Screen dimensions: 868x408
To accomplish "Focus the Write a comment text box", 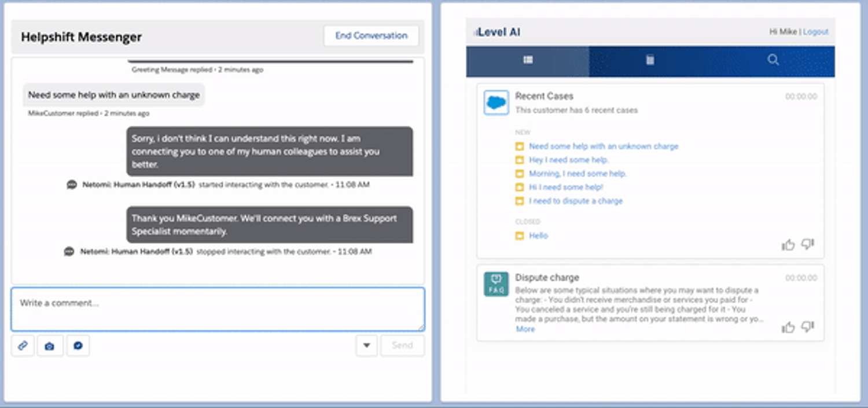I will click(x=218, y=310).
